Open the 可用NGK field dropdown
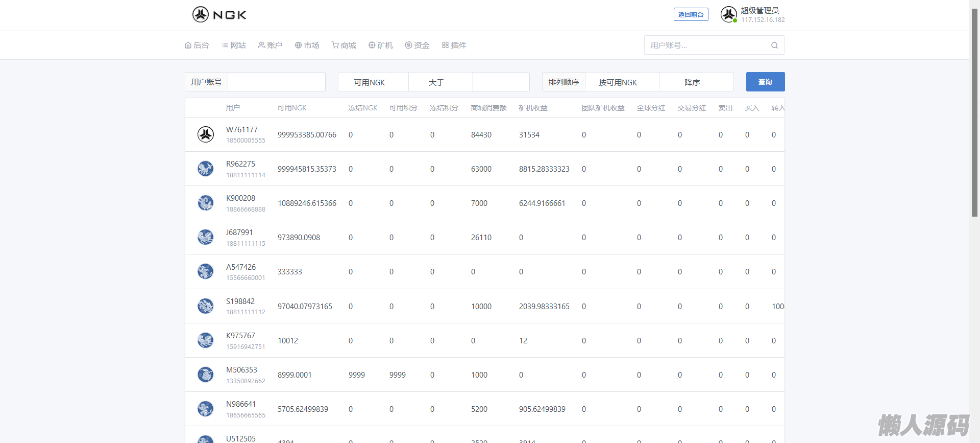Screen dimensions: 980x443 (373, 82)
